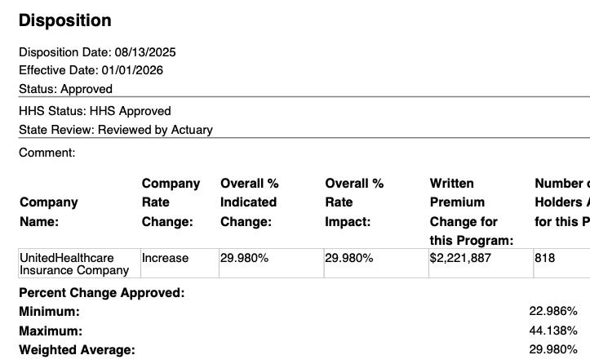The height and width of the screenshot is (364, 590).
Task: Select the Status: Approved line
Action: coord(65,89)
